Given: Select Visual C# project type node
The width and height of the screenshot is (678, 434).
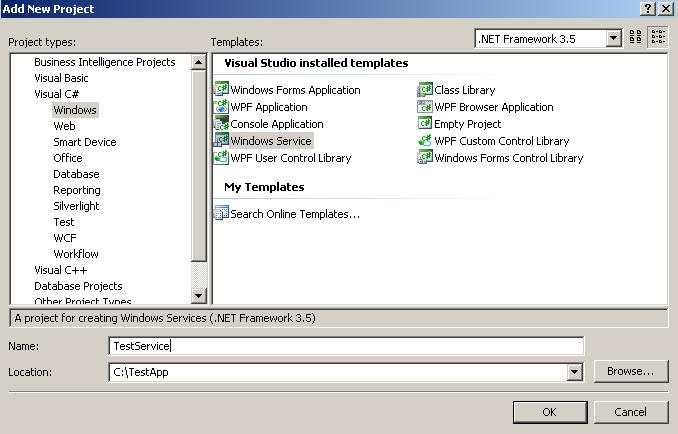Looking at the screenshot, I should tap(57, 94).
